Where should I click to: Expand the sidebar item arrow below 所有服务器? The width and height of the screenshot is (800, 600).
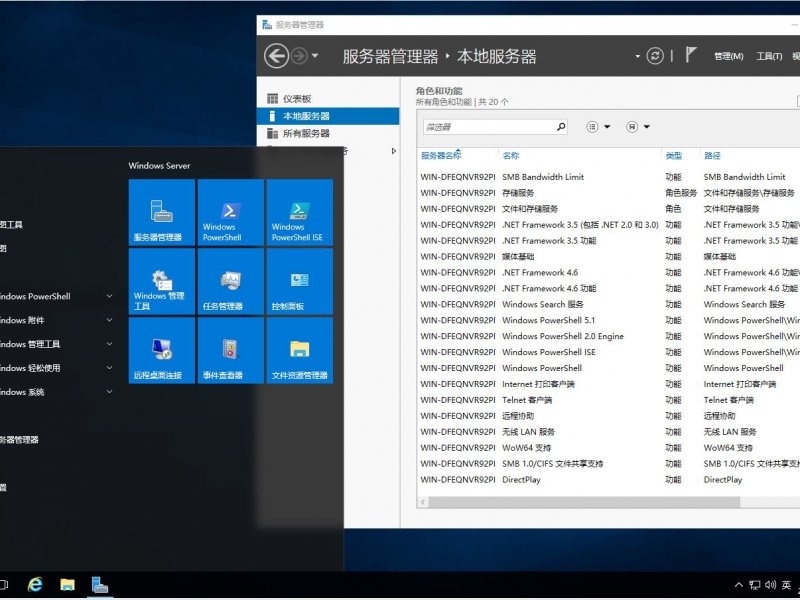point(393,151)
